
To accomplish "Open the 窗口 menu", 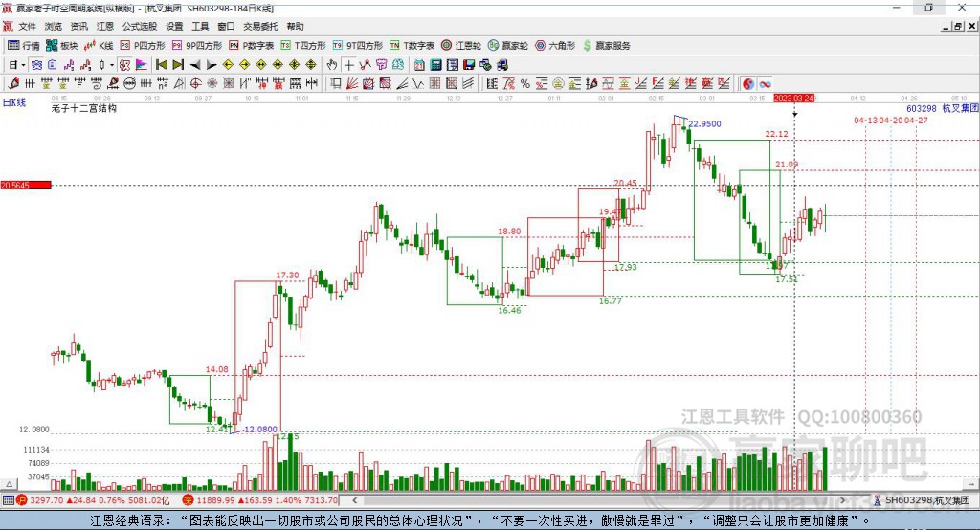I will click(x=226, y=26).
